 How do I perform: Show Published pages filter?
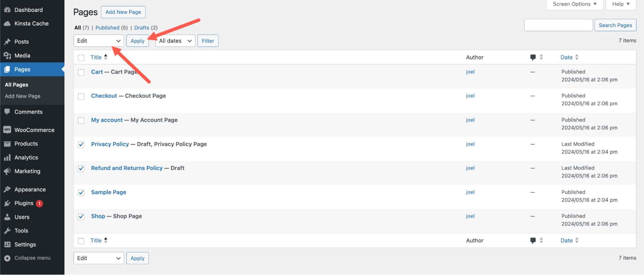tap(107, 28)
